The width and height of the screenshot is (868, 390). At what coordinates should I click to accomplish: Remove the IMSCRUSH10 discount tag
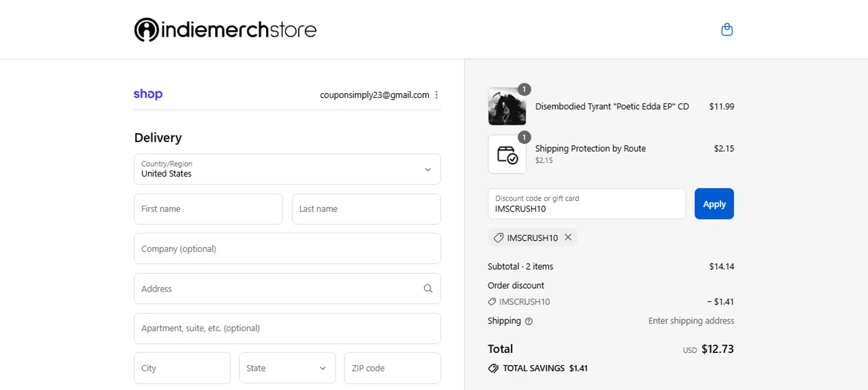pyautogui.click(x=568, y=237)
